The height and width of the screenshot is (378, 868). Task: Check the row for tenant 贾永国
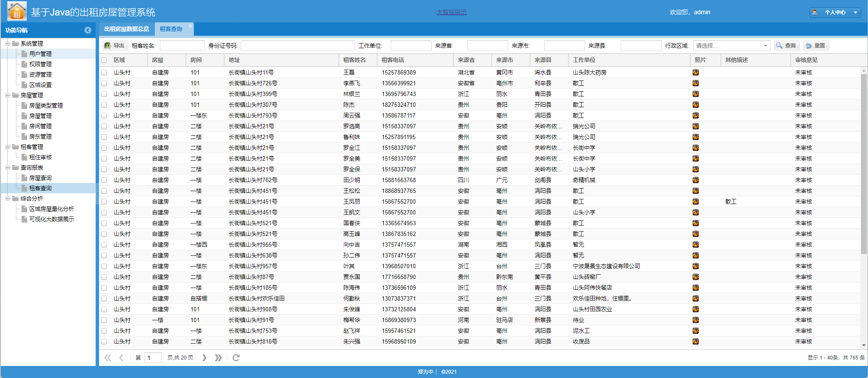tap(104, 277)
